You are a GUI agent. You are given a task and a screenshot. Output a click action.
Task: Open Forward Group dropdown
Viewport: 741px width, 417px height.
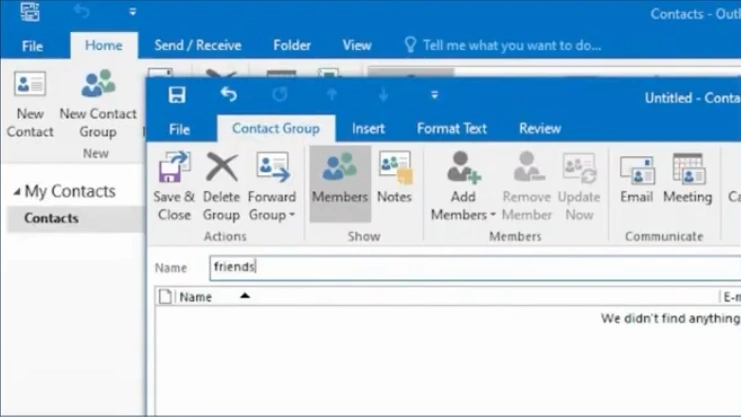272,186
